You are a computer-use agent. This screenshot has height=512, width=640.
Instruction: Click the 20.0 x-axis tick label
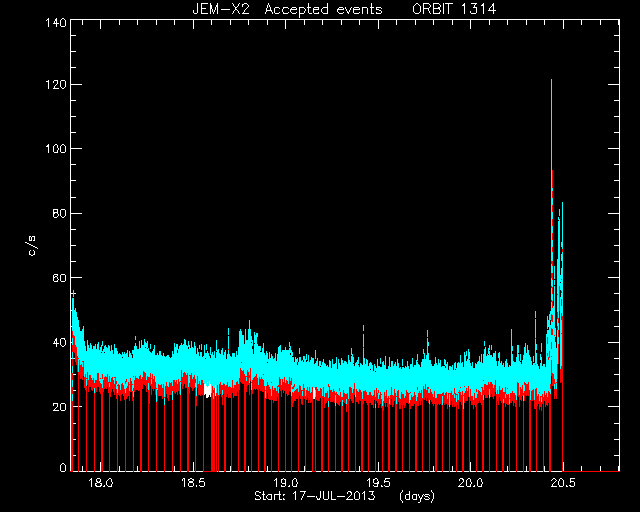(471, 483)
